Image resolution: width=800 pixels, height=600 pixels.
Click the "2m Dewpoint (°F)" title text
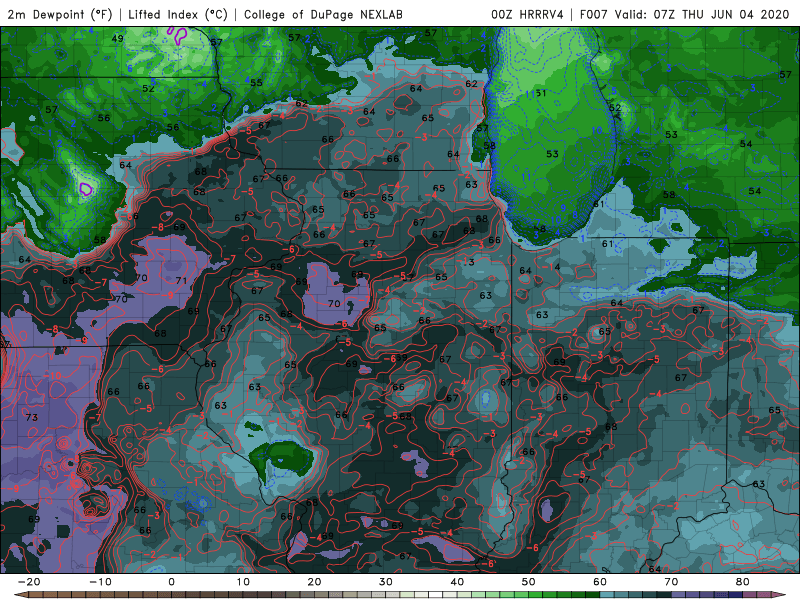60,14
